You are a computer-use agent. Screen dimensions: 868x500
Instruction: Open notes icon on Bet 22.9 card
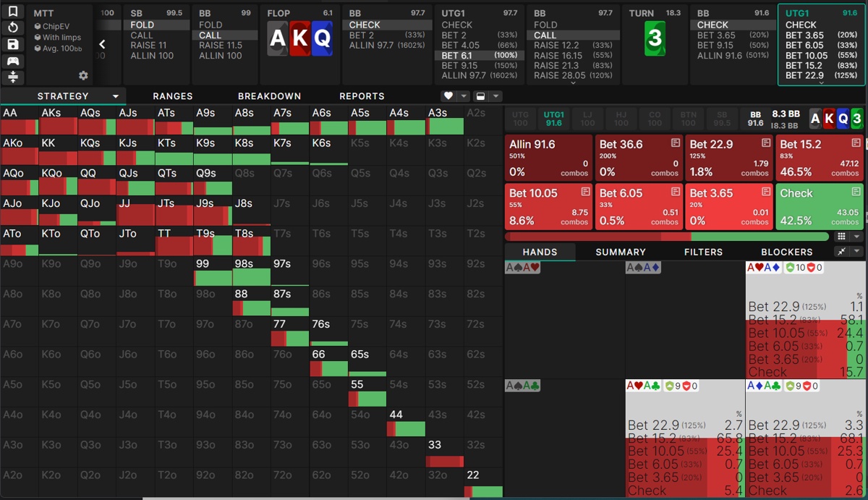coord(765,143)
